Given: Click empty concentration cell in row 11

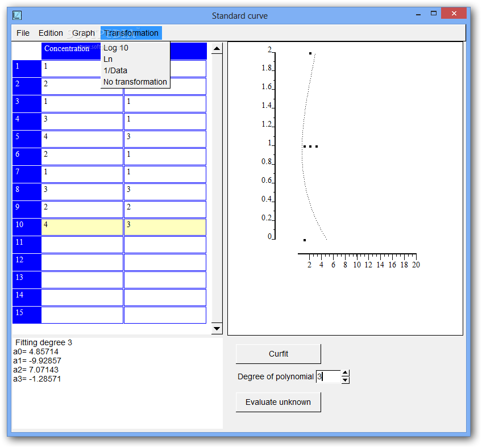Looking at the screenshot, I should pos(82,245).
